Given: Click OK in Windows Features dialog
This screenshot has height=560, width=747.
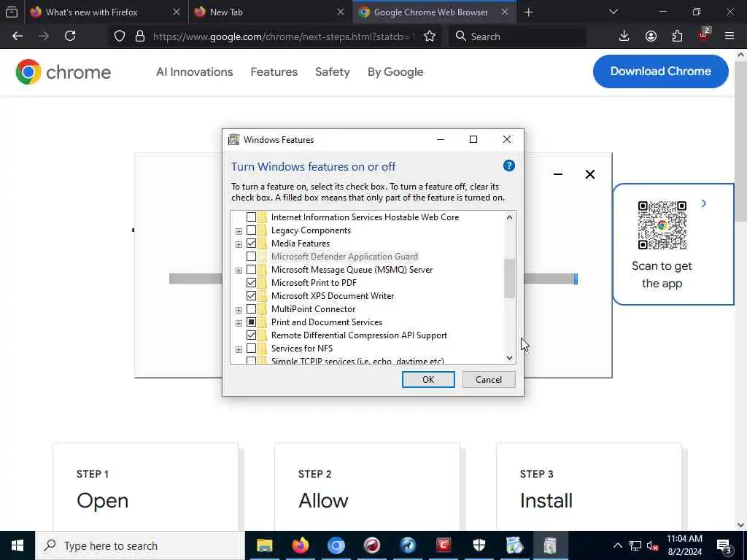Looking at the screenshot, I should point(427,379).
